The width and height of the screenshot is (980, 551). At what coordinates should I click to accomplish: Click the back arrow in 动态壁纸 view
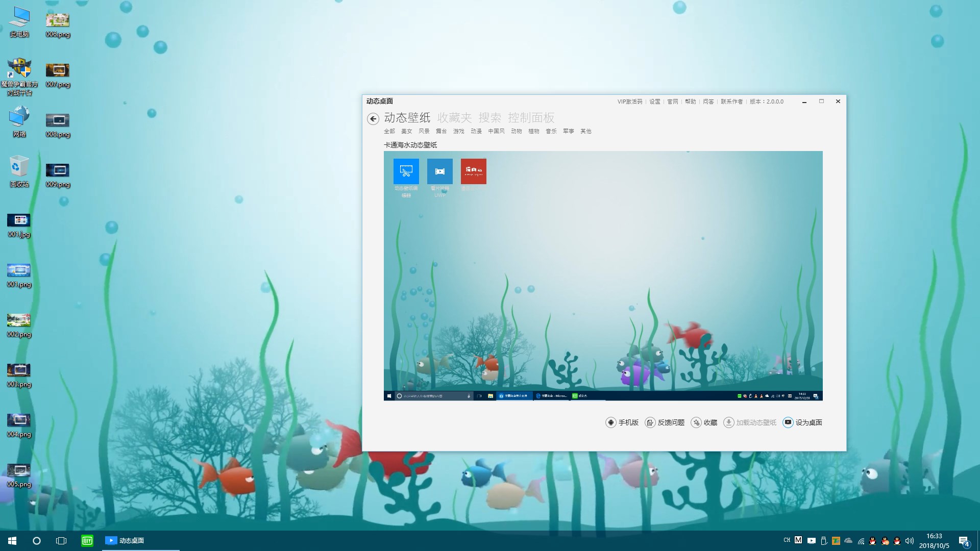pos(373,118)
